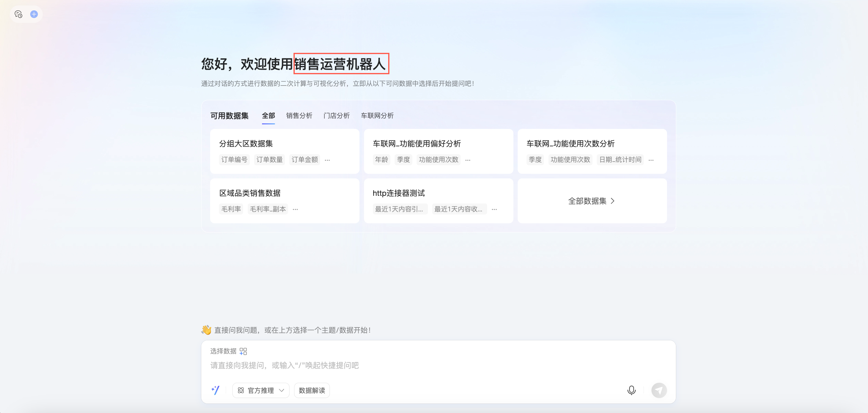Click the chevron beside 全部数据集
The image size is (868, 413).
coord(613,201)
